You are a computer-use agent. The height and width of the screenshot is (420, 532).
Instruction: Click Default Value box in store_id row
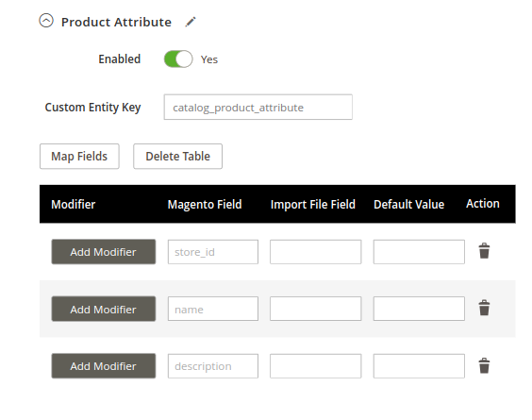coord(419,252)
